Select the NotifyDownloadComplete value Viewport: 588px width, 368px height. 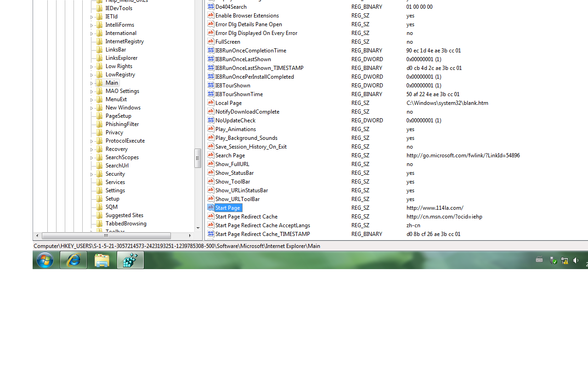247,111
